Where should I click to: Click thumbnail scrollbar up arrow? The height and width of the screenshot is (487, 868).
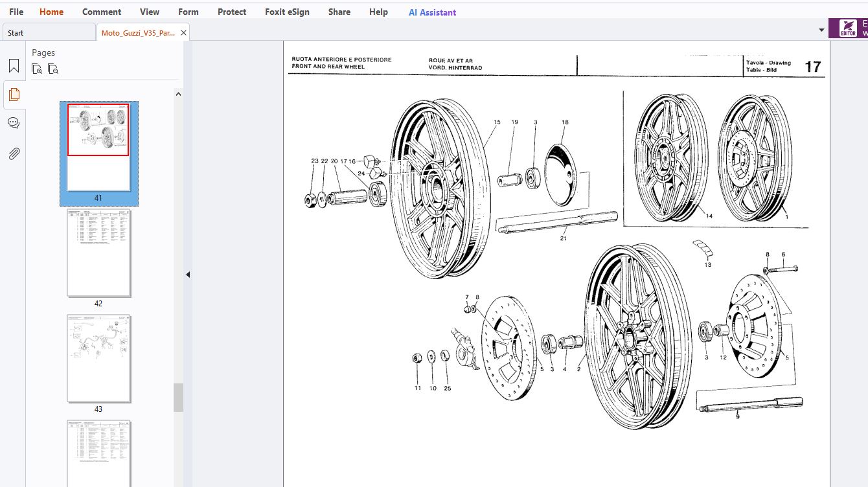point(179,94)
